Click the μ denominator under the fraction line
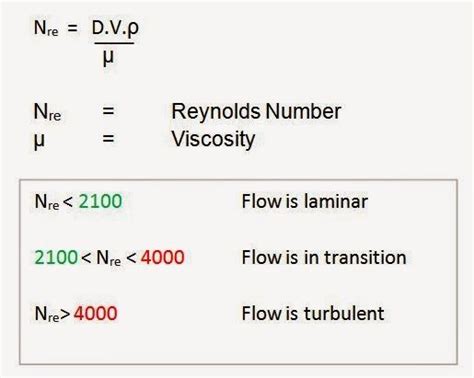 (x=108, y=58)
